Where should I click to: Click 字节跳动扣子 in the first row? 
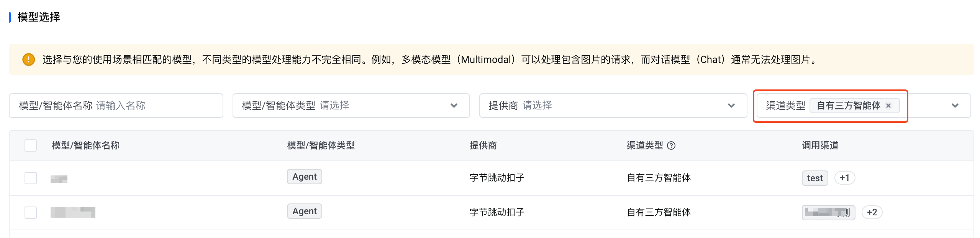[497, 178]
